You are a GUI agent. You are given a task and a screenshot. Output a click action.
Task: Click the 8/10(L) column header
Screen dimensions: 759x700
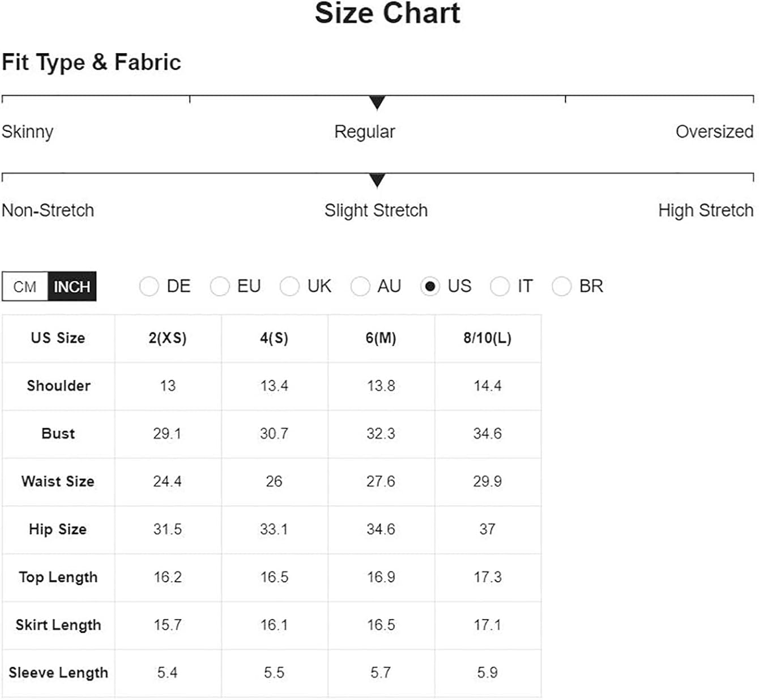487,338
